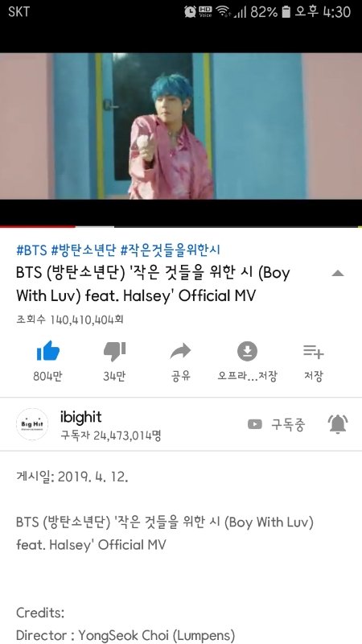Tap the share arrow icon
This screenshot has height=644, width=362.
180,351
